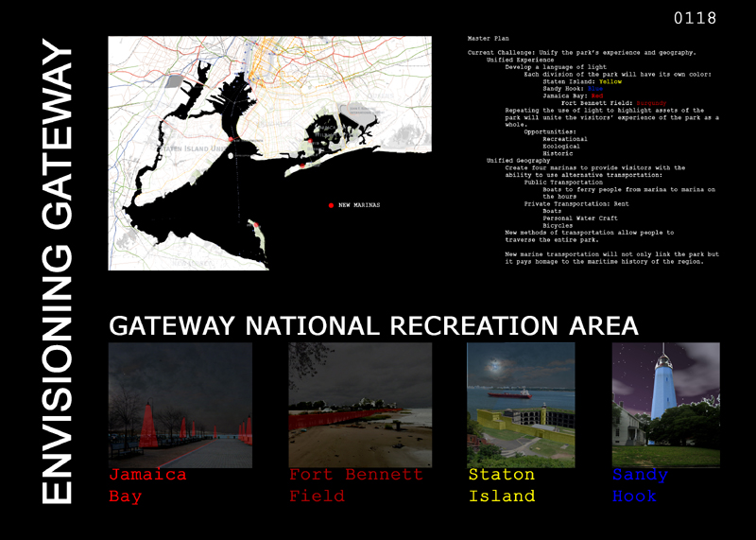Click the word "Red" after Jamaica Bay
This screenshot has height=540, width=756.
(597, 96)
